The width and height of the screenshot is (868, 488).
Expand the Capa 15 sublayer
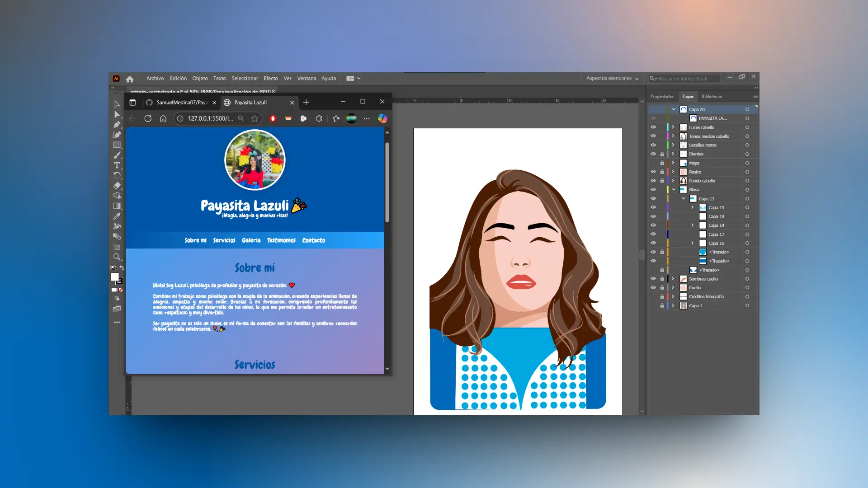692,207
